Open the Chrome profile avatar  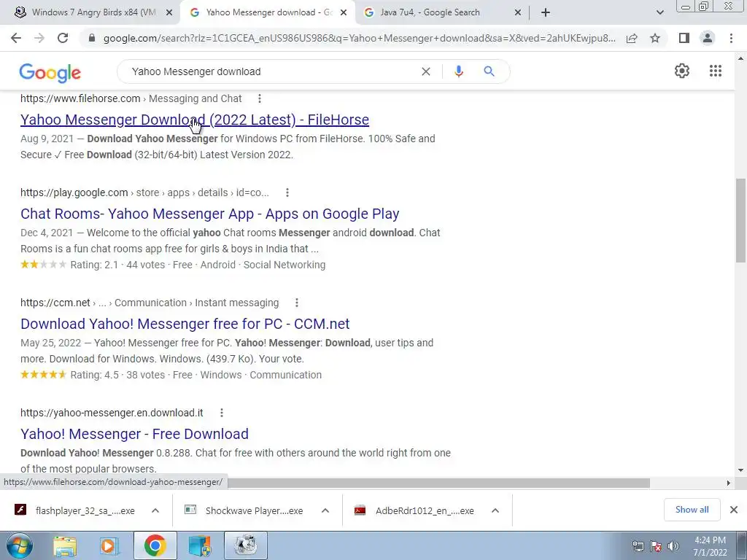tap(708, 38)
